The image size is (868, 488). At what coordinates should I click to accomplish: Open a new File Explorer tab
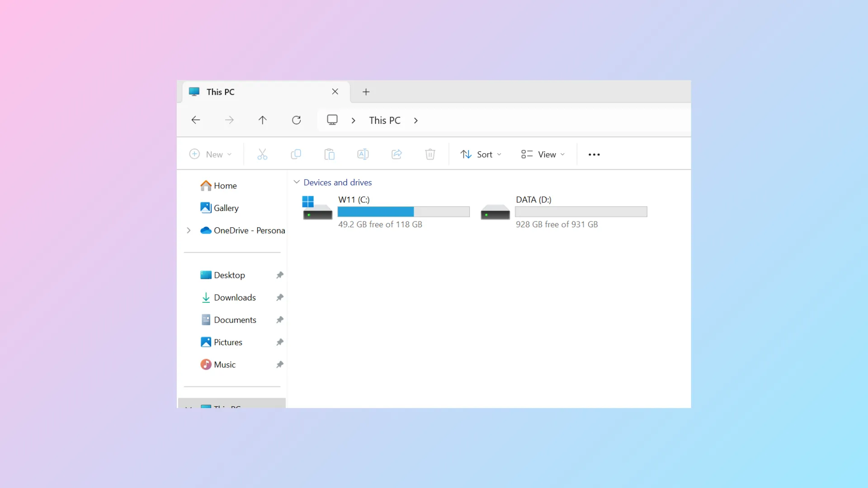366,92
